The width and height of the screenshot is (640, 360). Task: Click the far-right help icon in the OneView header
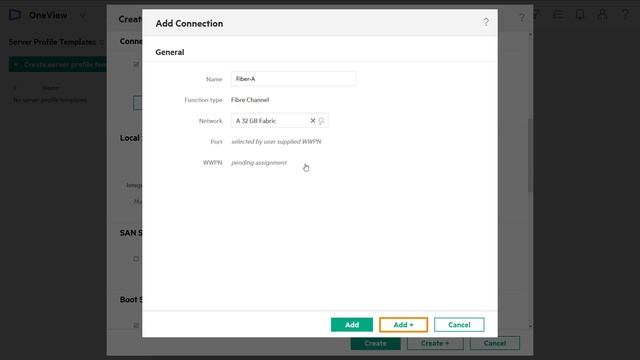click(x=625, y=15)
